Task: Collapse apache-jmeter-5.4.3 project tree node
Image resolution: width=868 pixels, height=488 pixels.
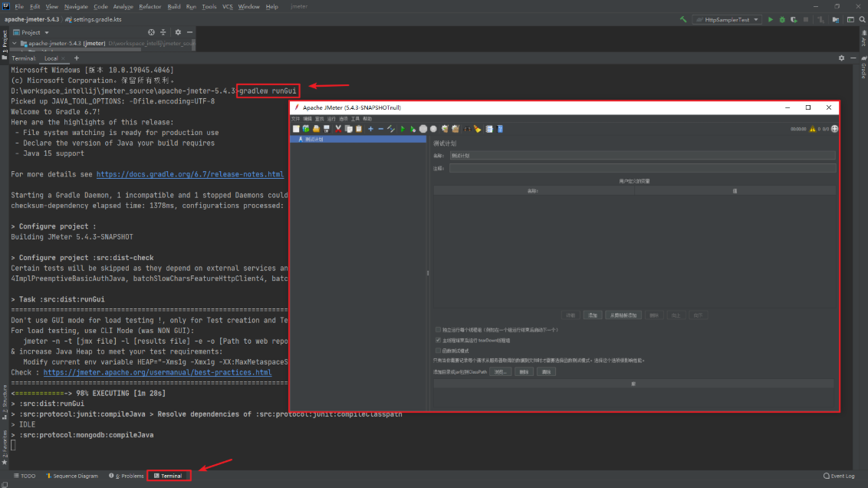Action: coord(15,43)
